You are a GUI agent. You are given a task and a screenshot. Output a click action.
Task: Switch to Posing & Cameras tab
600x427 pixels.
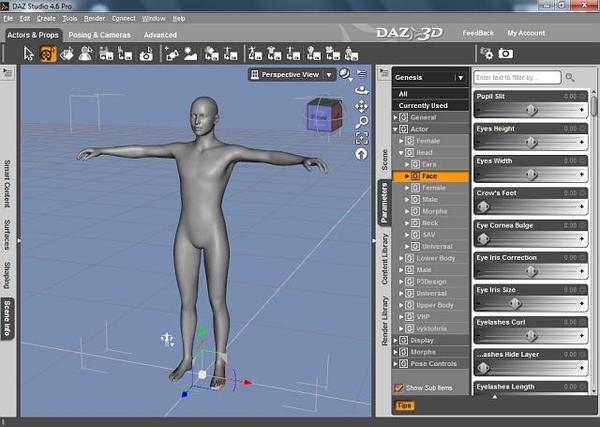point(99,35)
